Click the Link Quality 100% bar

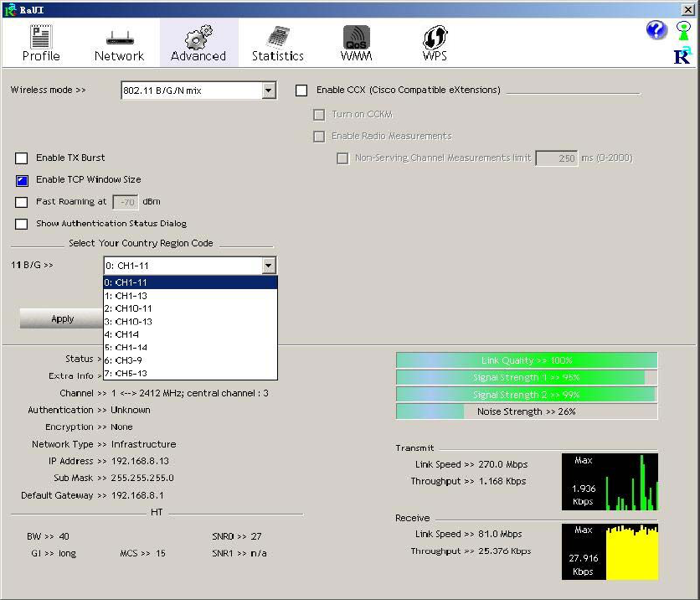(527, 360)
